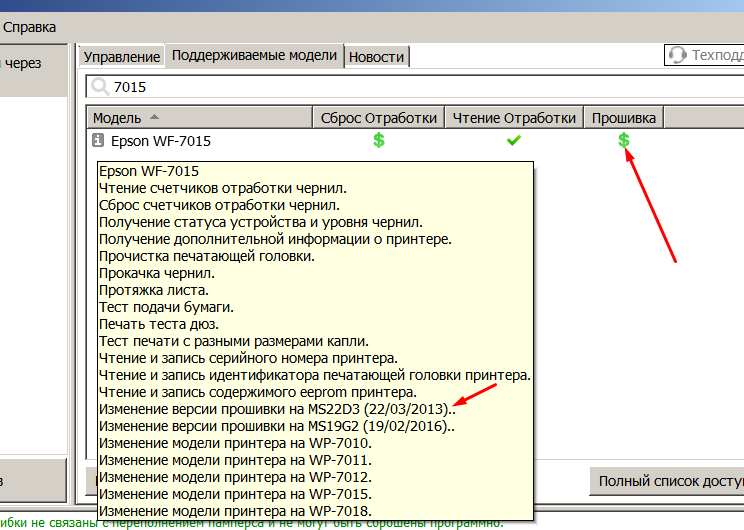The width and height of the screenshot is (744, 530).
Task: Click line Получение статуса устройства и уровня чернил
Action: (x=260, y=222)
